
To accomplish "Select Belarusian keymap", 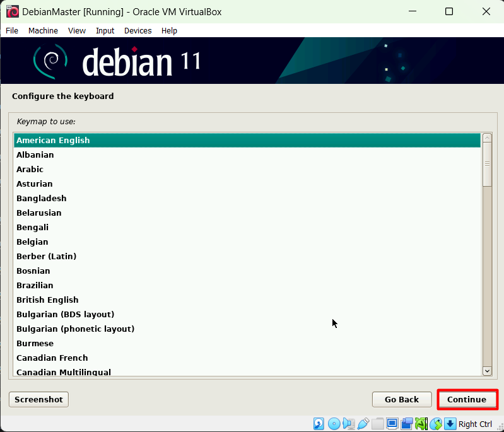I will click(247, 213).
